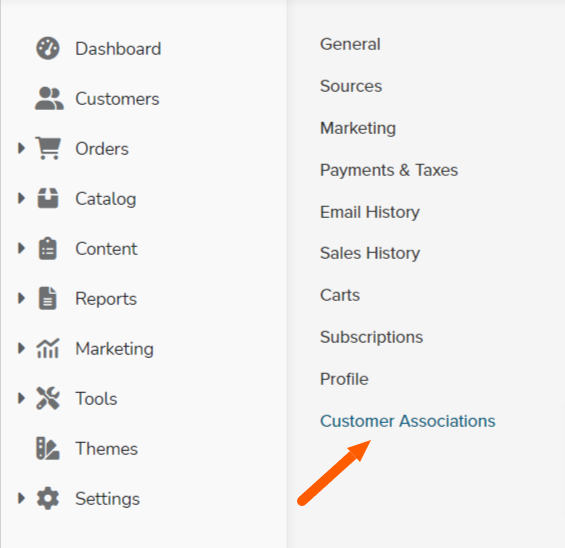
Task: Select Carts in the submenu
Action: pyautogui.click(x=340, y=295)
